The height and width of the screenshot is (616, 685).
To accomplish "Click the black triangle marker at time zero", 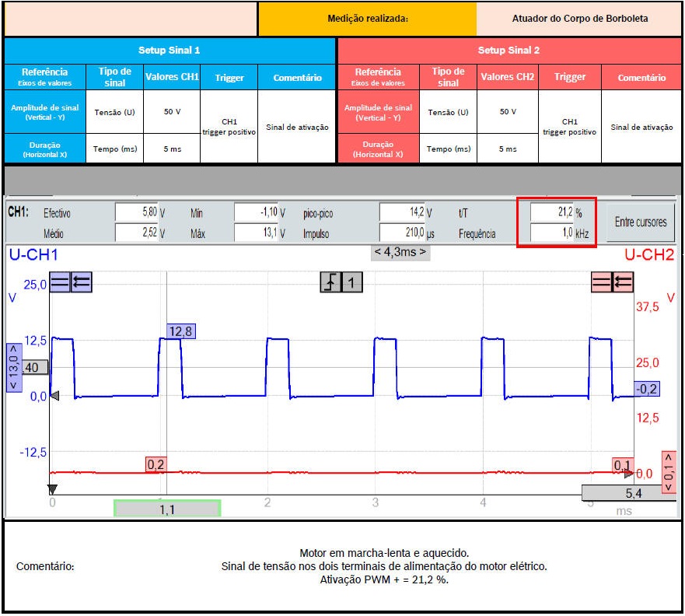I will [52, 489].
